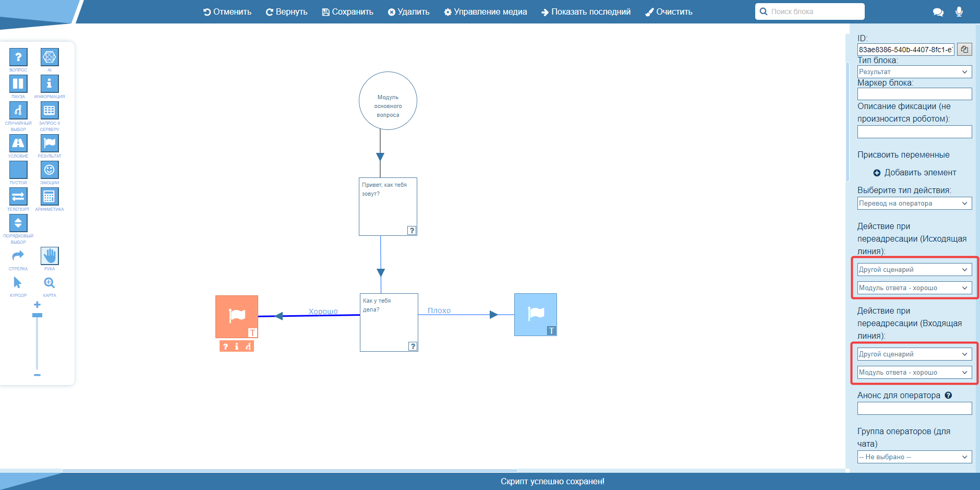Expand the Выберите тип действия dropdown
Screen dimensions: 980x490
[914, 204]
